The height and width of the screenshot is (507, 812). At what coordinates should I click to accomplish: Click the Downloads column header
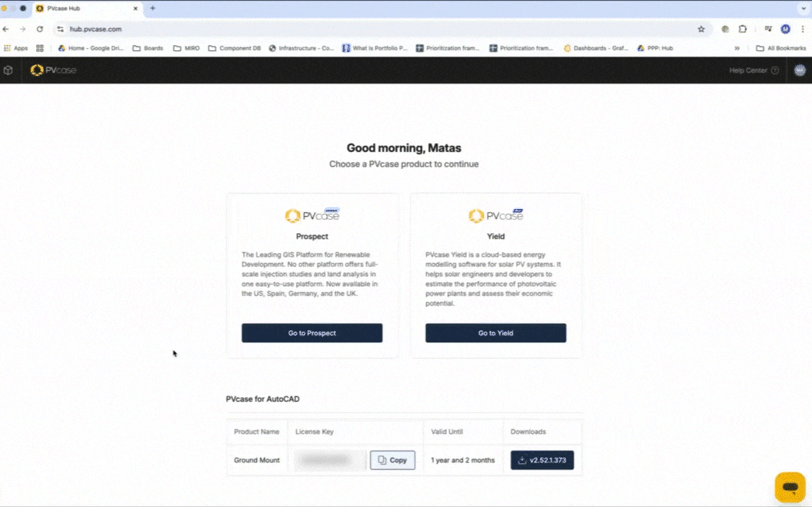click(x=527, y=432)
